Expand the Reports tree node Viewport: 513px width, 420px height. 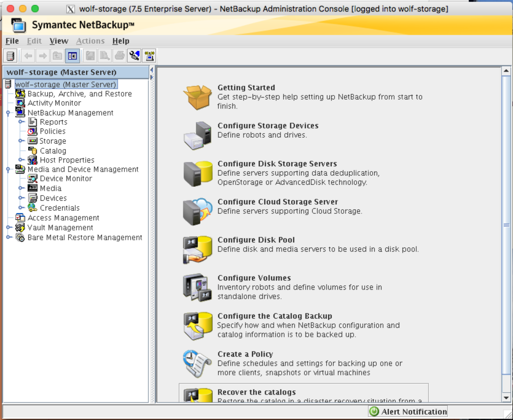point(21,122)
